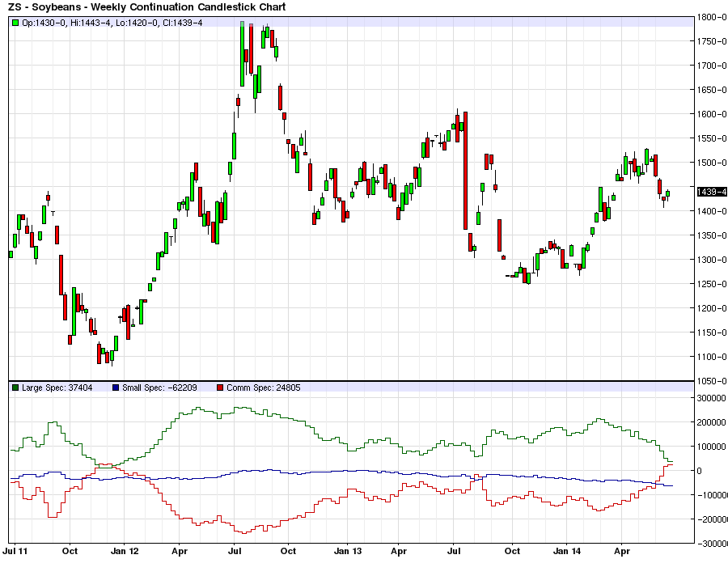Select the Jul 11 date axis label
Image resolution: width=728 pixels, height=576 pixels.
click(x=19, y=551)
